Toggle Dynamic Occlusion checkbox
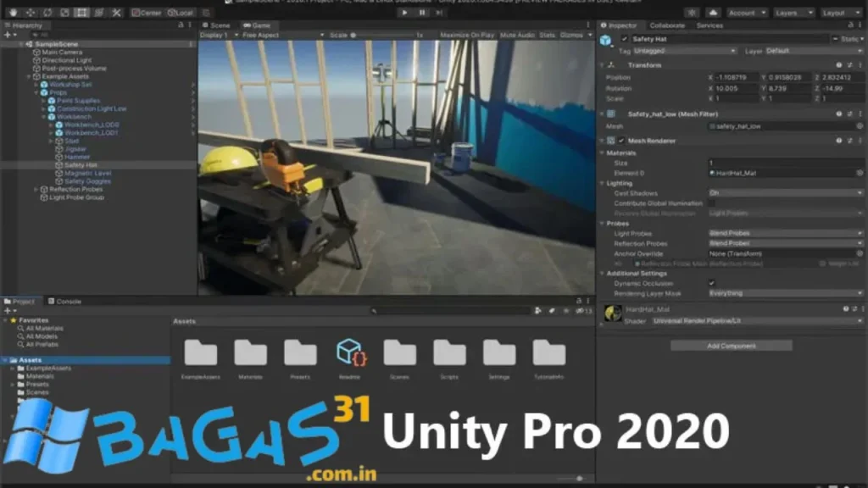Screen dimensions: 868x488 point(712,283)
